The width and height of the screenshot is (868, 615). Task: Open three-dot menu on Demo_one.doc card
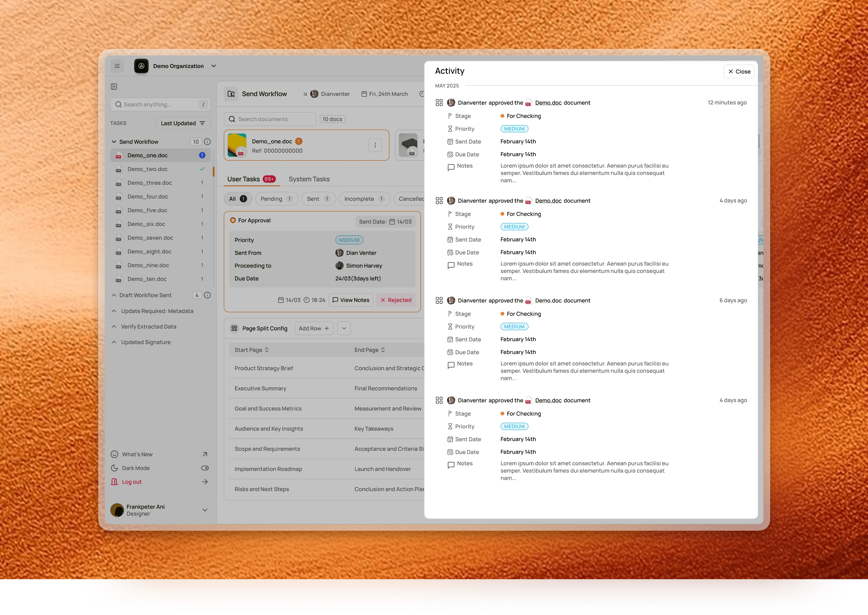[x=375, y=145]
